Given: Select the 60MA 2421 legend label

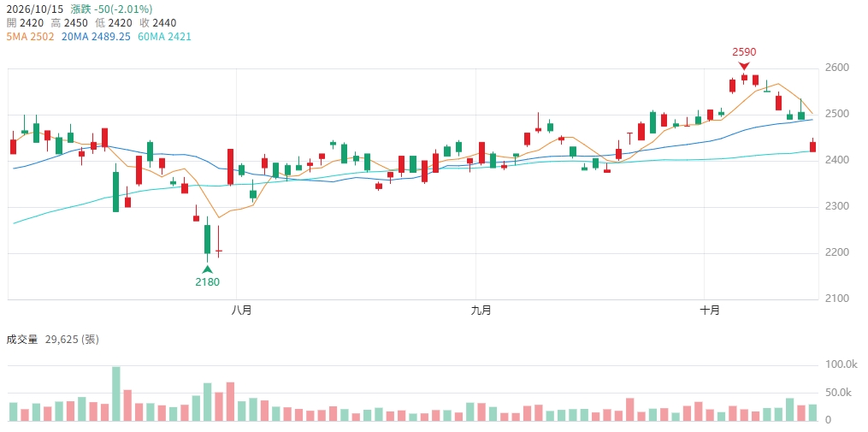Looking at the screenshot, I should coord(164,37).
